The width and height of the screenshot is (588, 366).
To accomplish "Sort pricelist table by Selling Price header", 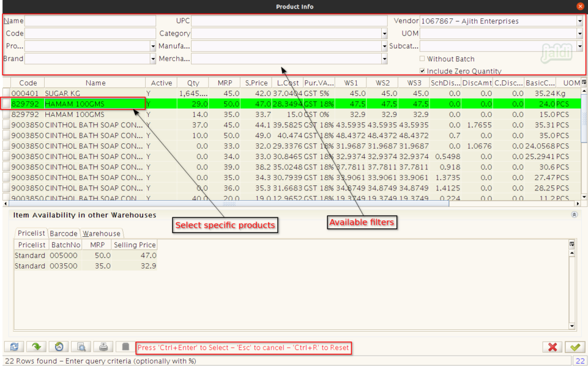I will pos(134,244).
